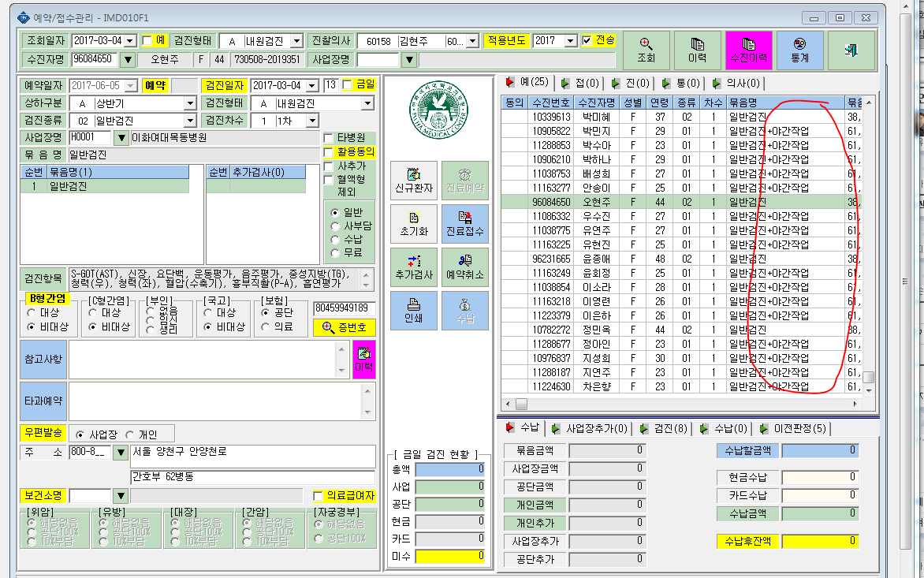This screenshot has height=578, width=924.
Task: Click the 진료접수 registration icon
Action: pos(465,218)
